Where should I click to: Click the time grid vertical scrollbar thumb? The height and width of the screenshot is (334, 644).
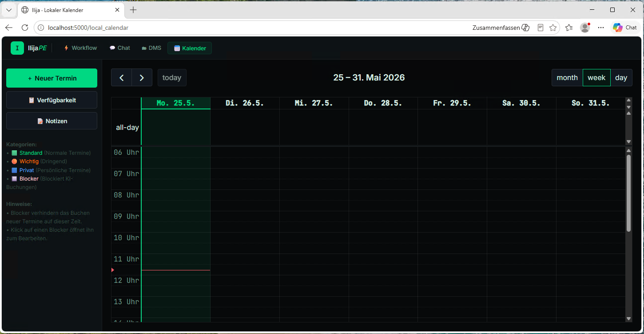[x=628, y=193]
